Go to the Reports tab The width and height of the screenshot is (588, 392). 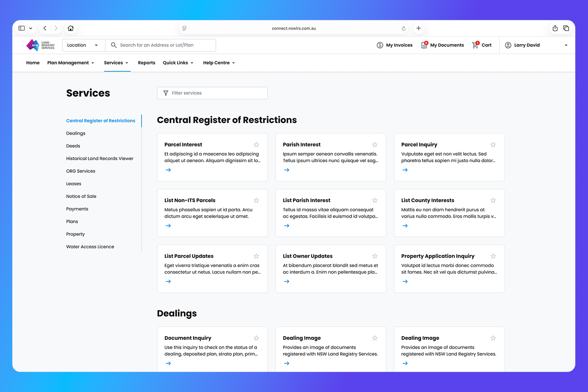[147, 63]
